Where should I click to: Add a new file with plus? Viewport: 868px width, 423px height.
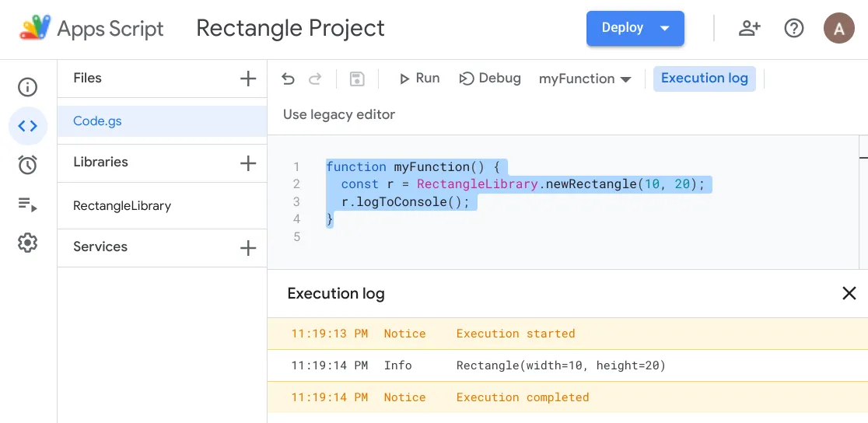point(248,79)
